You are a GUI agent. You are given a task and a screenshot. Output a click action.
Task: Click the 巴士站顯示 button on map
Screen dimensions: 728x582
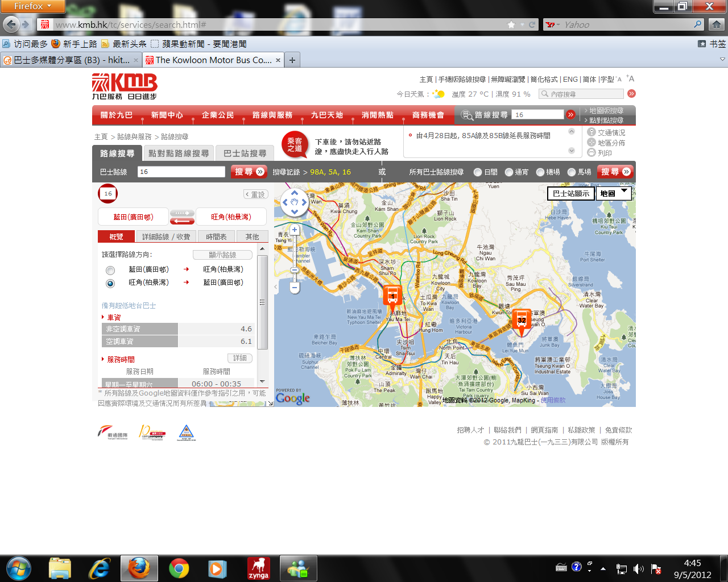(571, 193)
